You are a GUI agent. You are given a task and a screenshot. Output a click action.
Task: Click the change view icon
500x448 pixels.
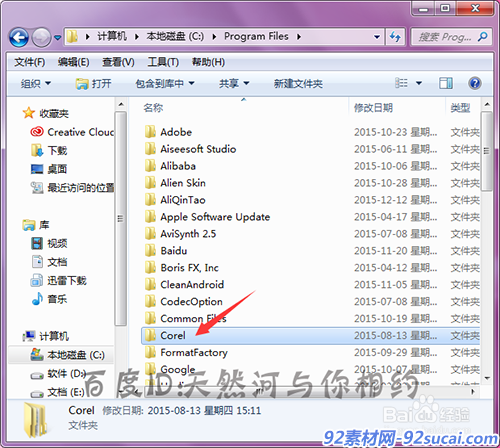point(401,83)
